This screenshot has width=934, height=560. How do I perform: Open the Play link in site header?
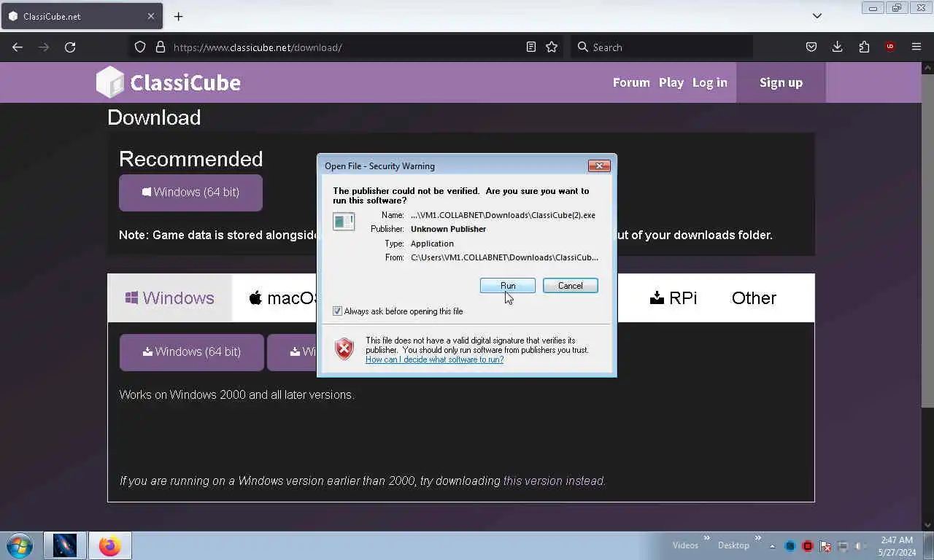point(671,82)
